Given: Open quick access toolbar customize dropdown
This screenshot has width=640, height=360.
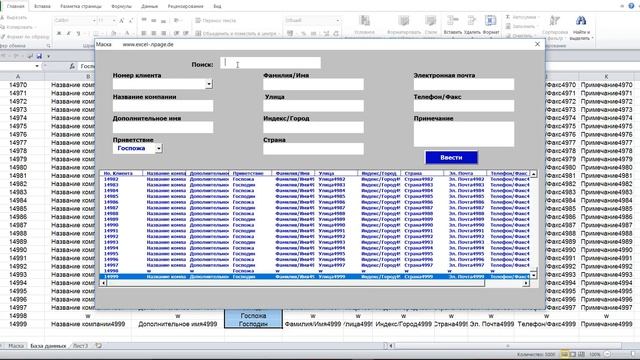Looking at the screenshot, I should [x=48, y=56].
